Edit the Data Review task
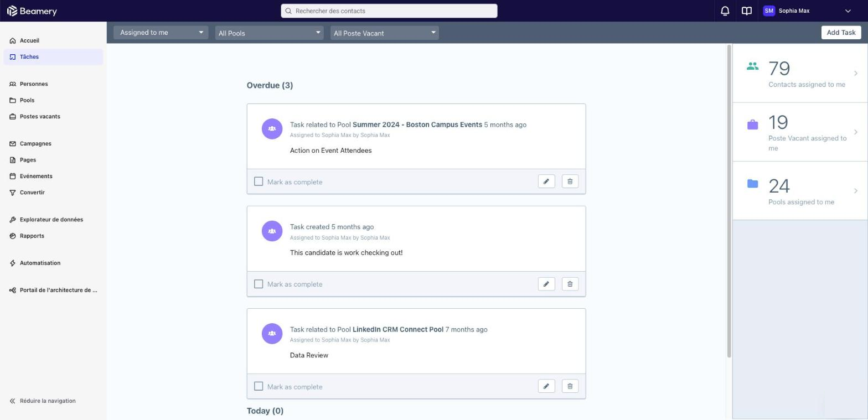The height and width of the screenshot is (420, 868). (546, 386)
